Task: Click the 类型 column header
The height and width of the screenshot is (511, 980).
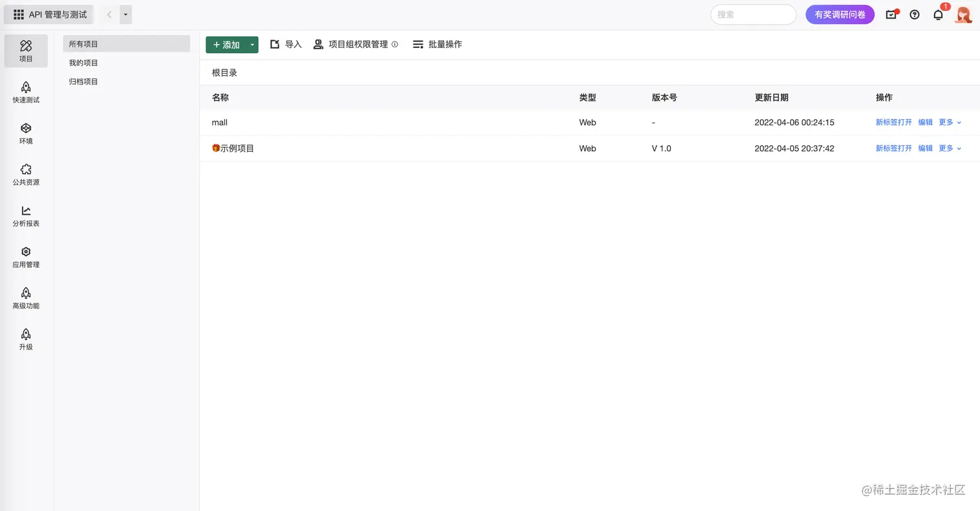Action: (588, 98)
